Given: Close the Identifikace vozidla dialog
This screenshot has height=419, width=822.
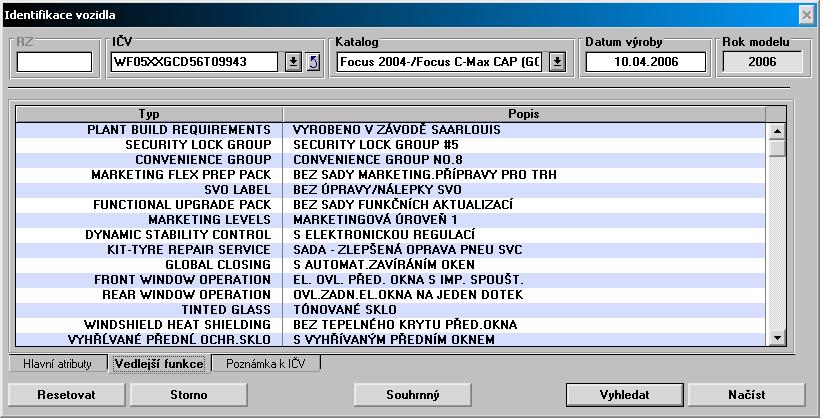Looking at the screenshot, I should pos(806,14).
